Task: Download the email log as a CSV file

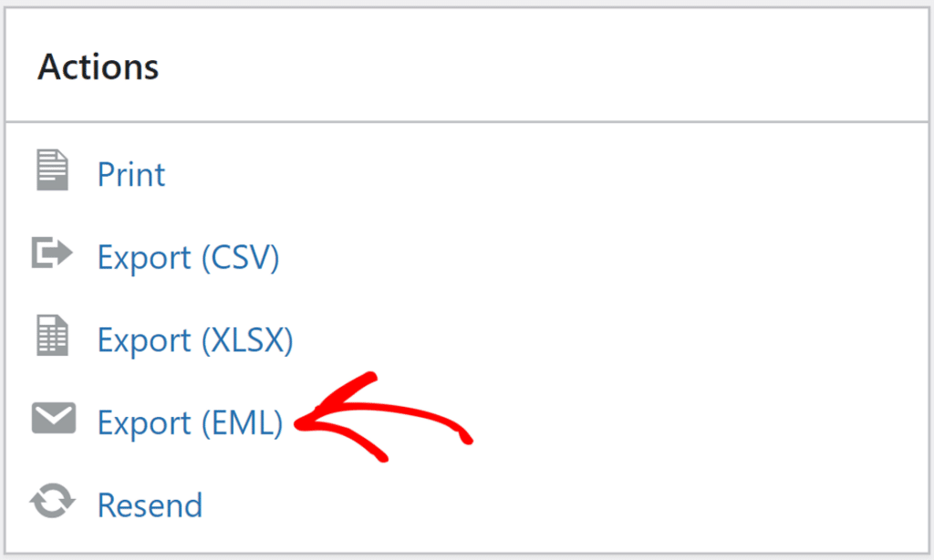Action: click(x=188, y=258)
